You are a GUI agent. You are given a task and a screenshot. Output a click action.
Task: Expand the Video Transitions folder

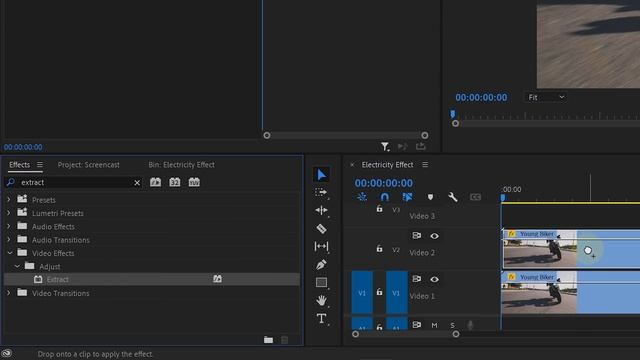[x=9, y=293]
